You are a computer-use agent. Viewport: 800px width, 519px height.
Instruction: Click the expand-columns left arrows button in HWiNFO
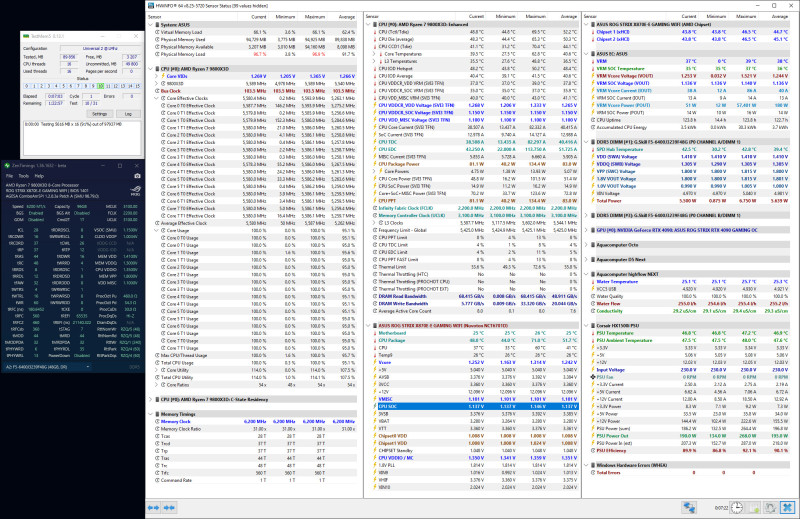[x=153, y=507]
